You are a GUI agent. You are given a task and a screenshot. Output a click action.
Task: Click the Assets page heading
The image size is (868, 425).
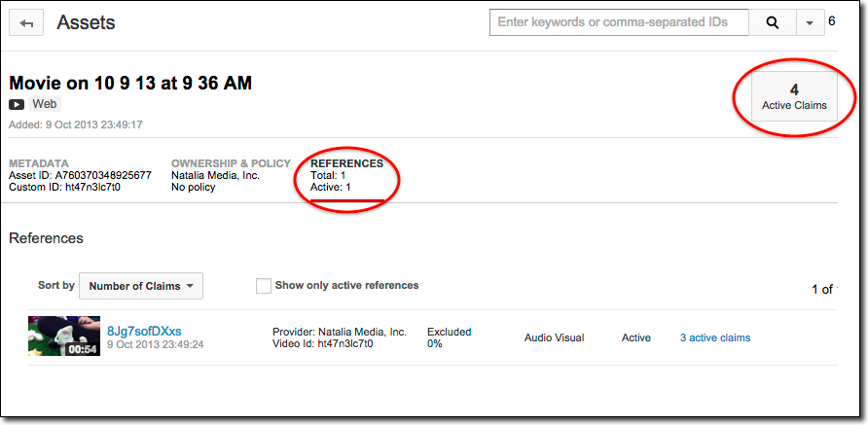coord(86,22)
